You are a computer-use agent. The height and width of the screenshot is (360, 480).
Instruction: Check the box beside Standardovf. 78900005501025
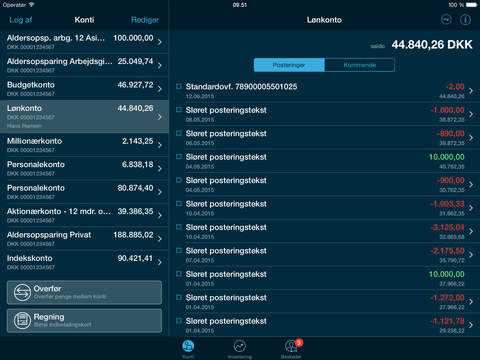click(179, 86)
